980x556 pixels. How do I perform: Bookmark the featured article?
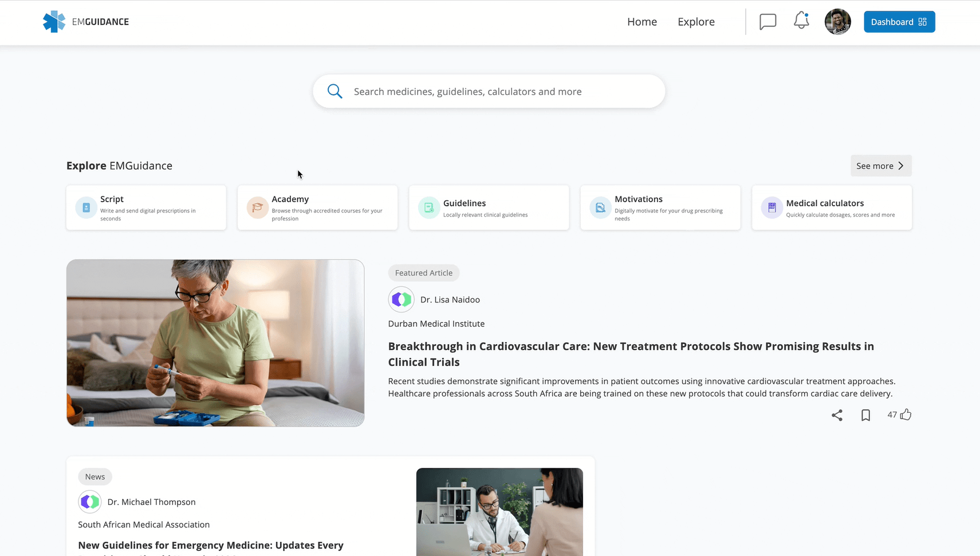click(865, 415)
